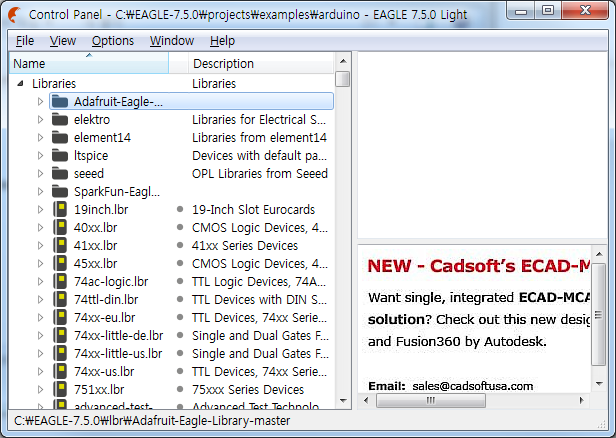Image resolution: width=616 pixels, height=438 pixels.
Task: Click the 74xx-little-us.lbr library icon
Action: click(x=60, y=354)
